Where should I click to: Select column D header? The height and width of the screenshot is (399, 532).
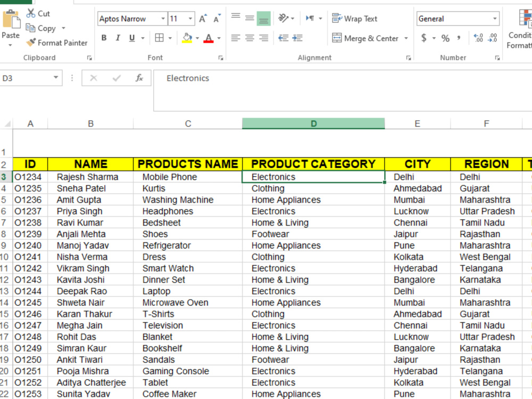[x=313, y=123]
